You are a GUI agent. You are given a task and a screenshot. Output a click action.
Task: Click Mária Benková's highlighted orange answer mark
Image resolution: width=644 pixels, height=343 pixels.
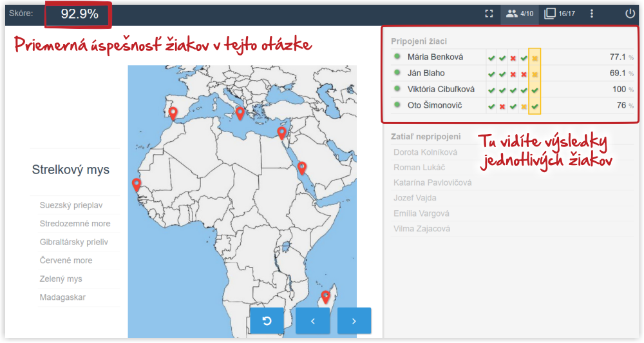click(535, 57)
